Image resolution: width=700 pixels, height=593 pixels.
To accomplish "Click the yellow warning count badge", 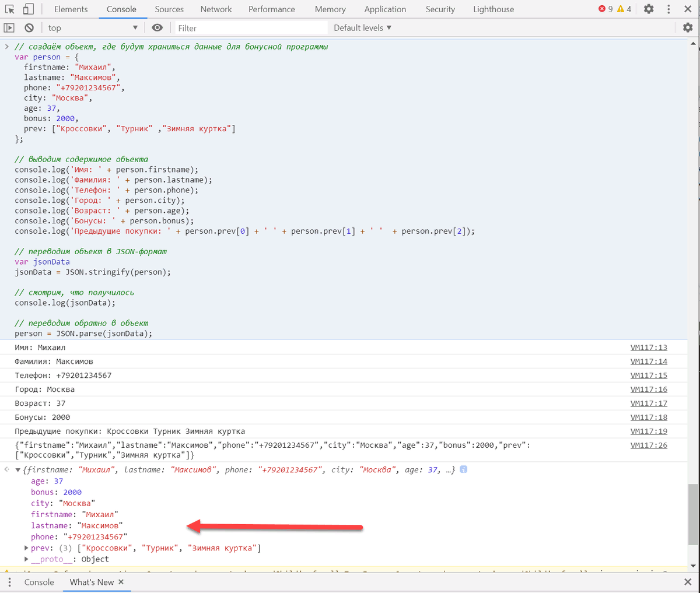I will click(x=624, y=9).
